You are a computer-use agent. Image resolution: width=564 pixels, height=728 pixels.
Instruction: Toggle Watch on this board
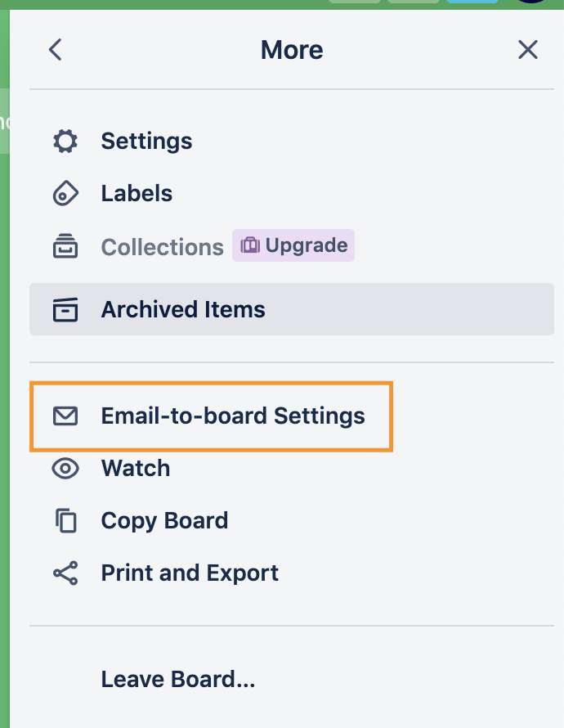pos(136,468)
